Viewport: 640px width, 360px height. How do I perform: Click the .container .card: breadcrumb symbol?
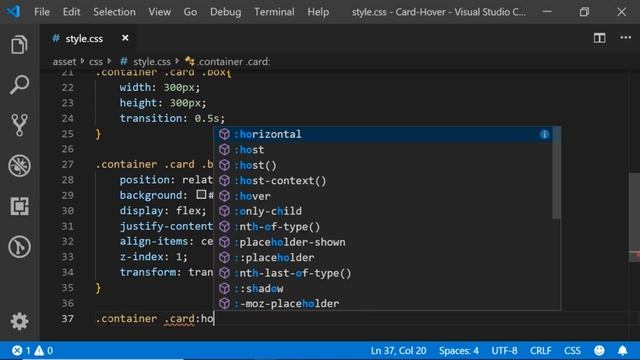pyautogui.click(x=228, y=62)
